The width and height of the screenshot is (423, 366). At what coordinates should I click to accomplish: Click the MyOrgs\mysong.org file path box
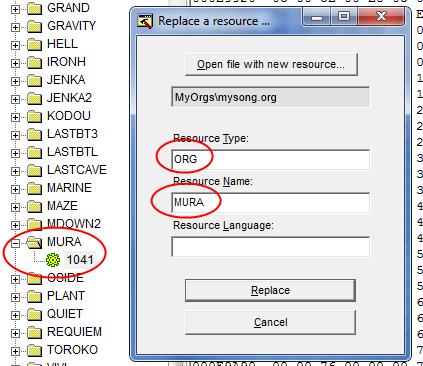click(x=270, y=97)
